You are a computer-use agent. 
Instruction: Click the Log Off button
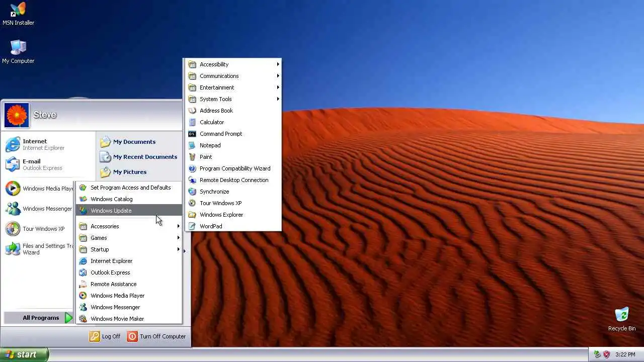click(x=105, y=336)
